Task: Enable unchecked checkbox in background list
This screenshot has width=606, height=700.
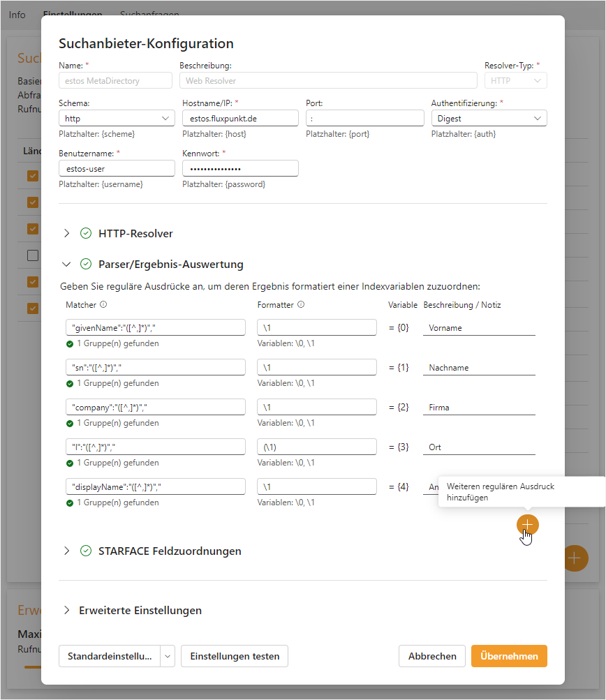Action: pos(33,255)
